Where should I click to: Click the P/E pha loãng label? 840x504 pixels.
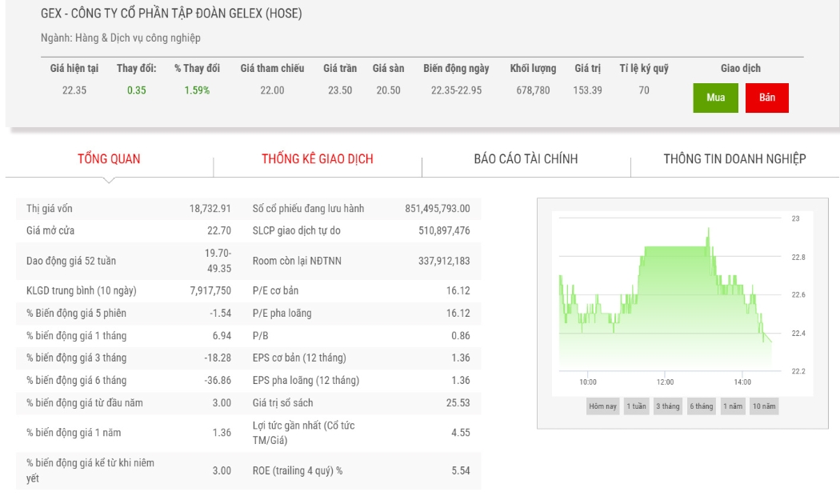click(282, 314)
